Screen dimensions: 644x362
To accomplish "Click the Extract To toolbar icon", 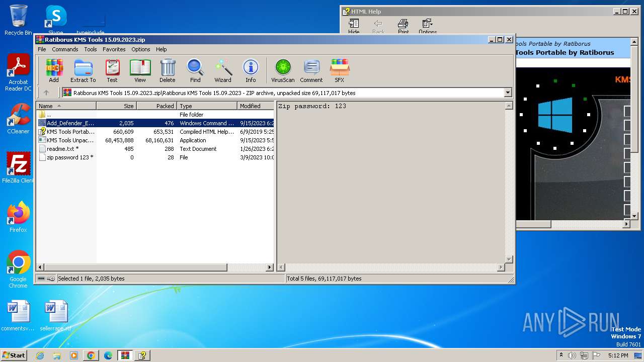I will point(83,70).
